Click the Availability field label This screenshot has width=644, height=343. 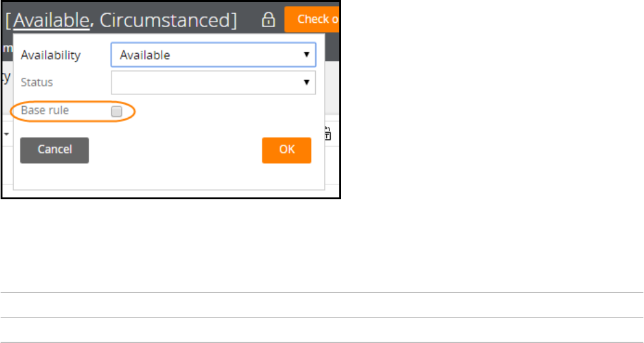pyautogui.click(x=51, y=55)
